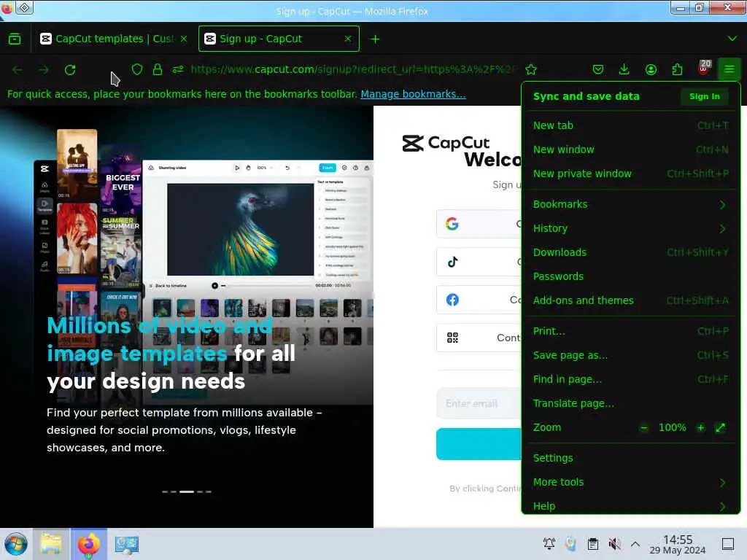List all tabs dropdown arrow

732,39
